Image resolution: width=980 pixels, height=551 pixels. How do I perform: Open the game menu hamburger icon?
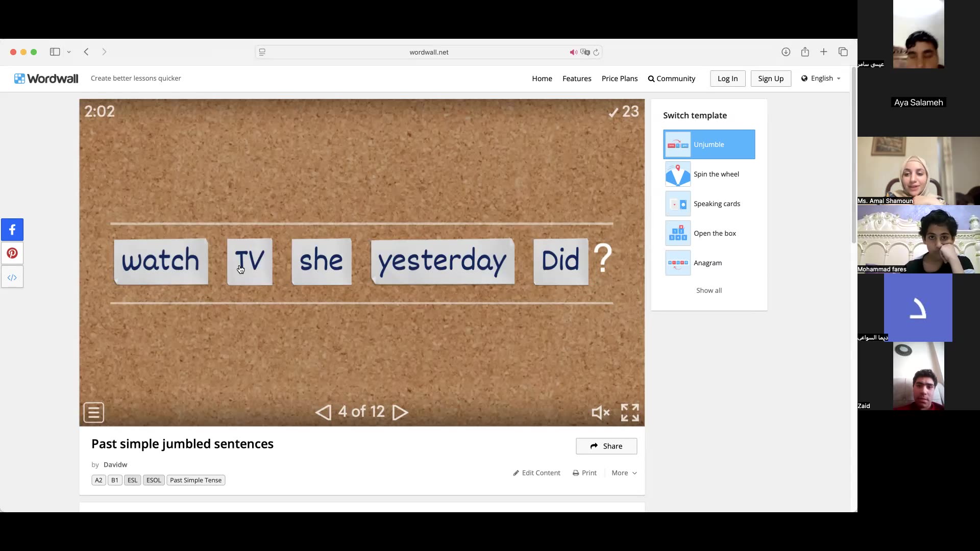94,412
